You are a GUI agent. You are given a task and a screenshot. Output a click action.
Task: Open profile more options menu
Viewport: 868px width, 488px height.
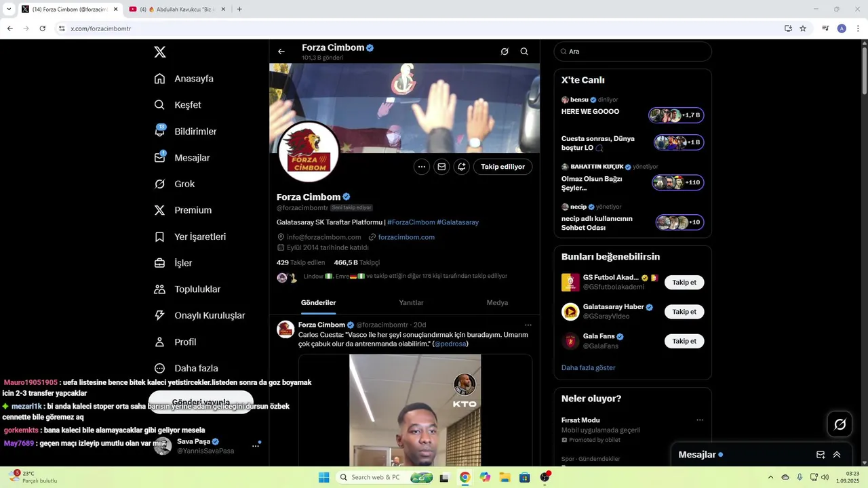(422, 167)
